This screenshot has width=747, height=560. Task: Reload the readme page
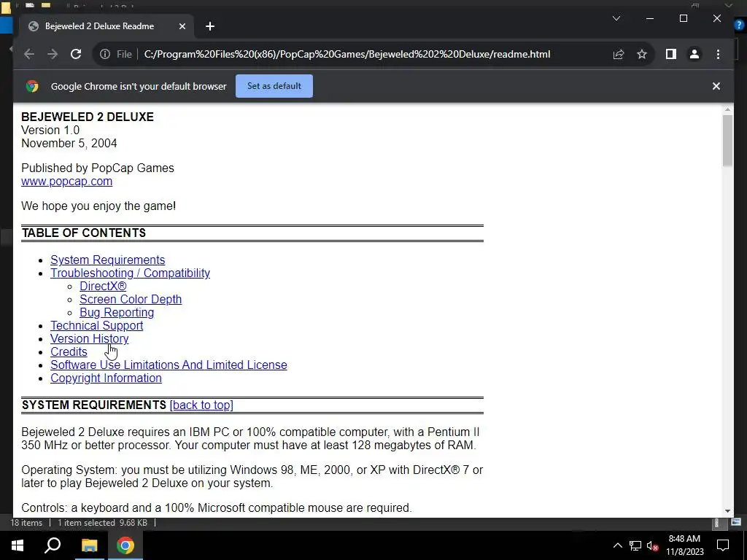(76, 54)
